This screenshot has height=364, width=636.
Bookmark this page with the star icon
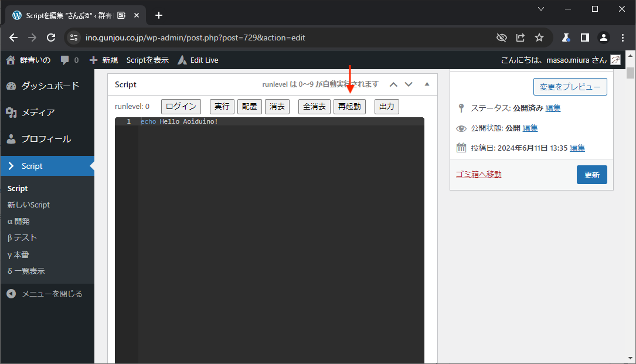click(539, 38)
